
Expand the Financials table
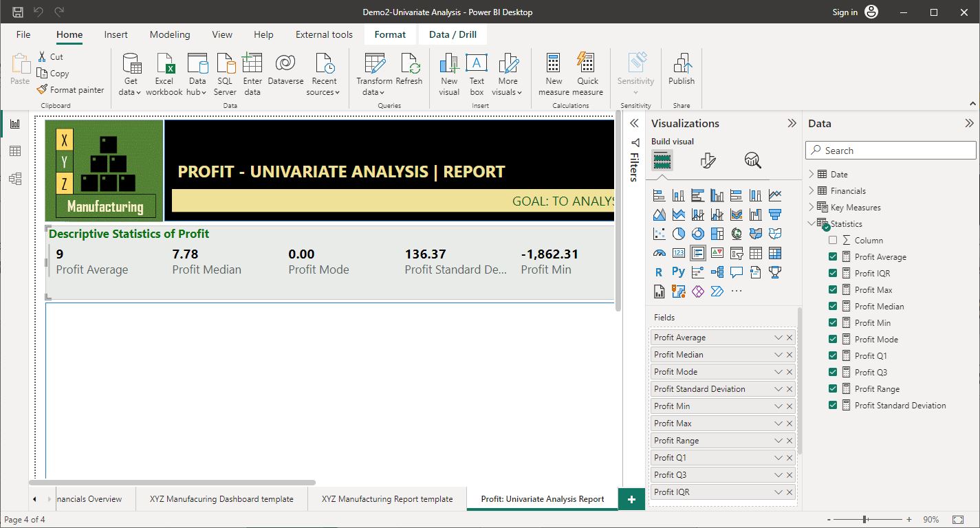click(812, 190)
